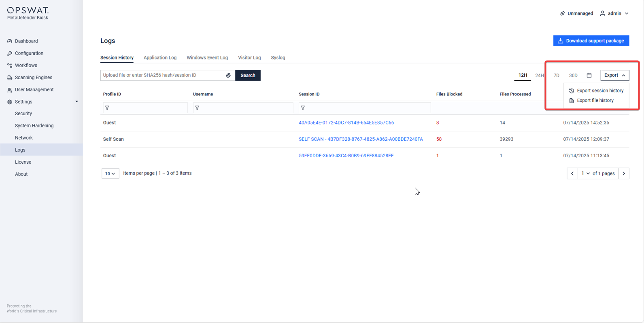Viewport: 644px width, 323px height.
Task: Click the Profile ID filter funnel icon
Action: 107,108
